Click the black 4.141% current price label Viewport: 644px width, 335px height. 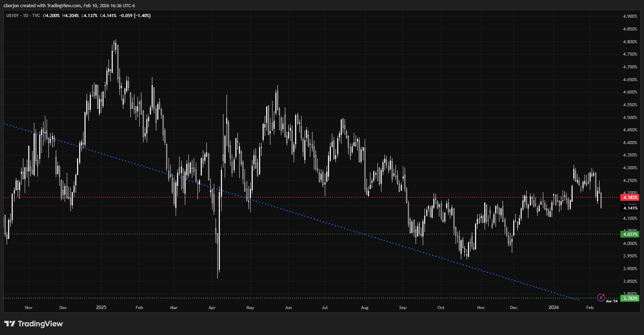click(630, 208)
